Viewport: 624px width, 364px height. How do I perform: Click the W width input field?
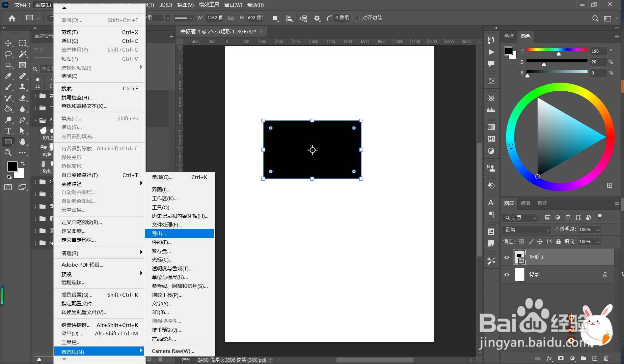(214, 18)
